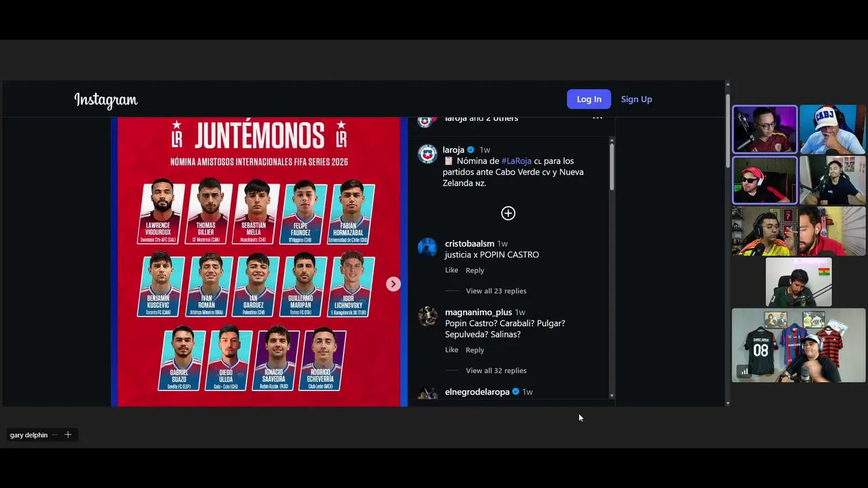
Task: Click the gary delphin name label
Action: [28, 435]
